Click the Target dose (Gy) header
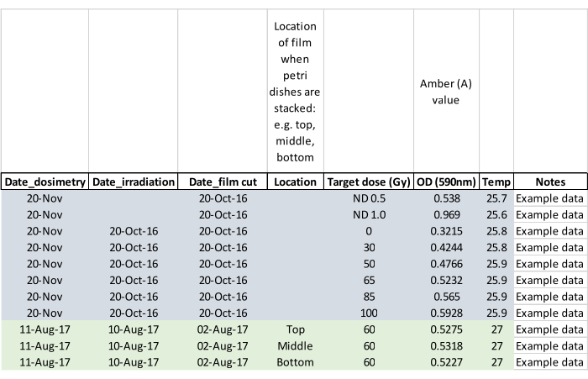Screen dimensions: 588x379 point(369,182)
